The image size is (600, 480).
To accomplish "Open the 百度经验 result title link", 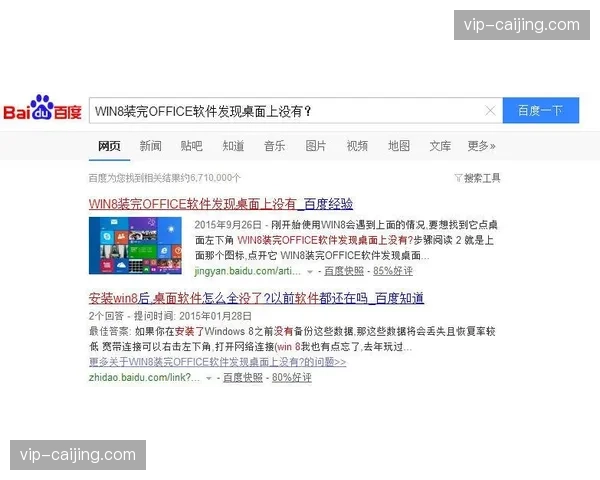I will click(x=221, y=204).
